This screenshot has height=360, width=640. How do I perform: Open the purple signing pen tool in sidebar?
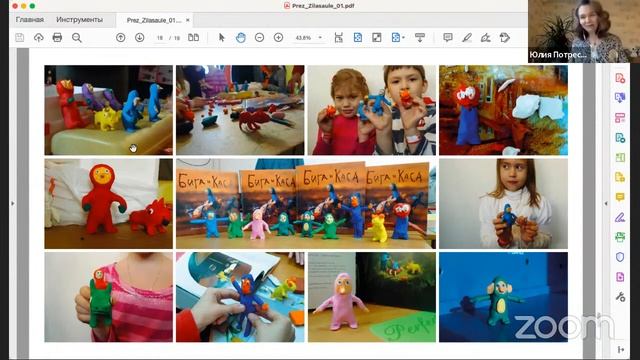620,217
